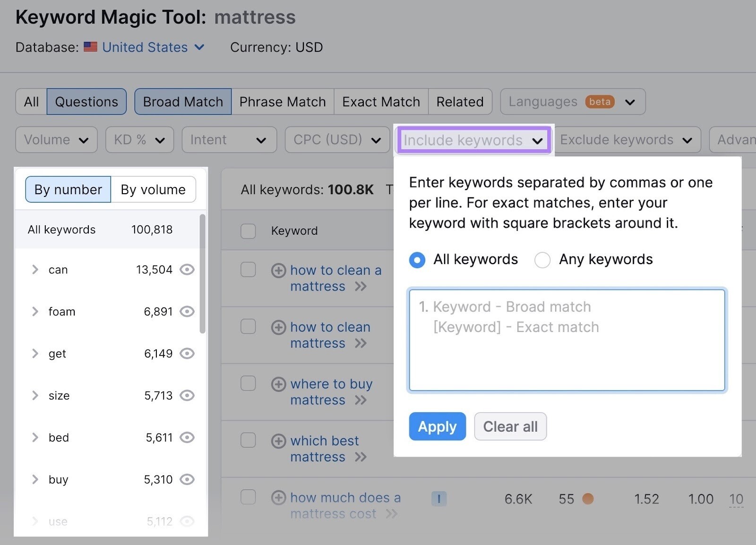Sort groups By volume
Viewport: 756px width, 545px height.
point(153,189)
